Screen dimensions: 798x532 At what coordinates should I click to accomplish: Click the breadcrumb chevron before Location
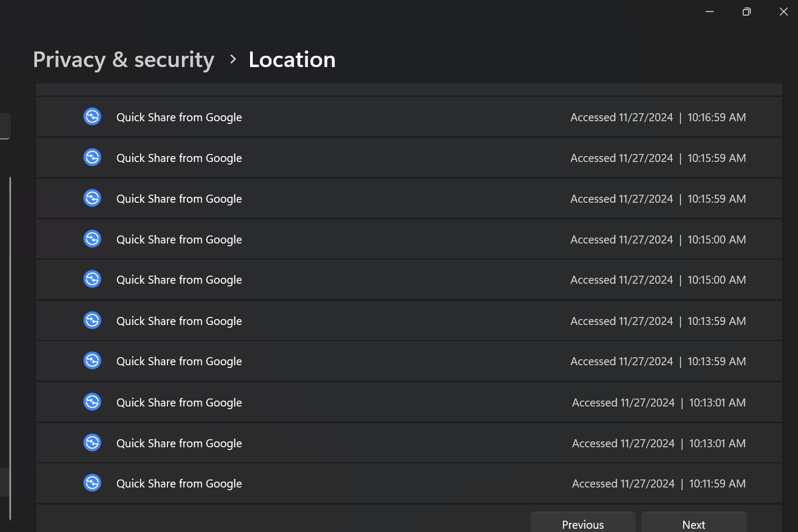(x=232, y=59)
